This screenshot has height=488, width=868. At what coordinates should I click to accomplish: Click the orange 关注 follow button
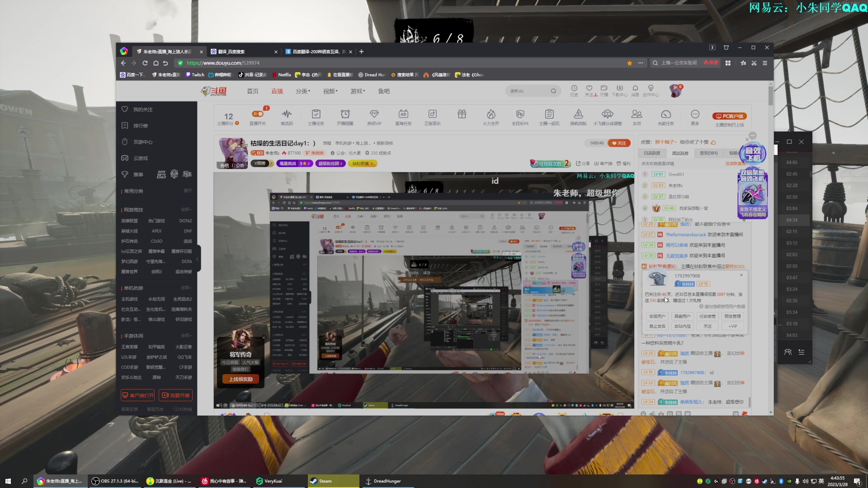click(619, 143)
